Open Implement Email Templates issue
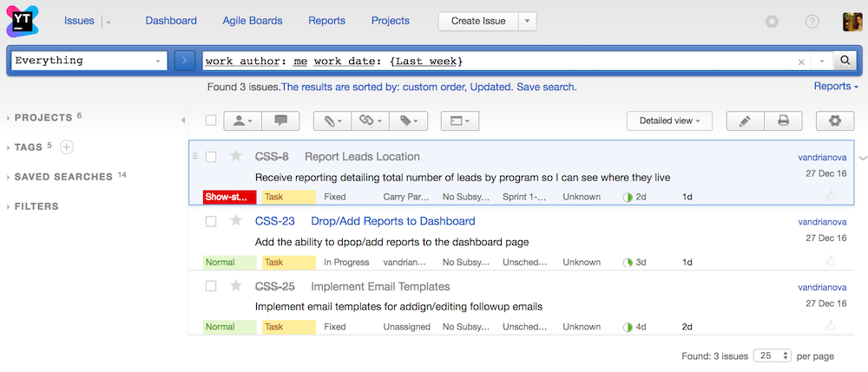Viewport: 868px width, 372px height. click(380, 286)
